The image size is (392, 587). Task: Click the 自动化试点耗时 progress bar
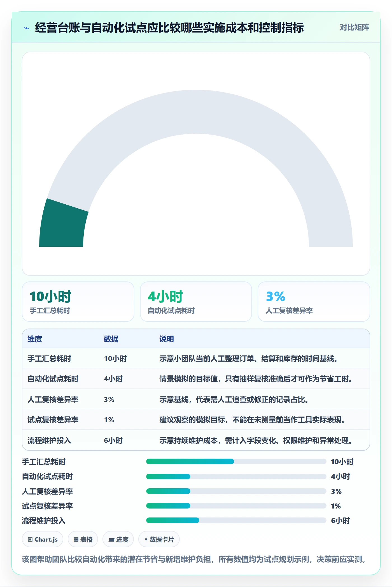click(236, 476)
